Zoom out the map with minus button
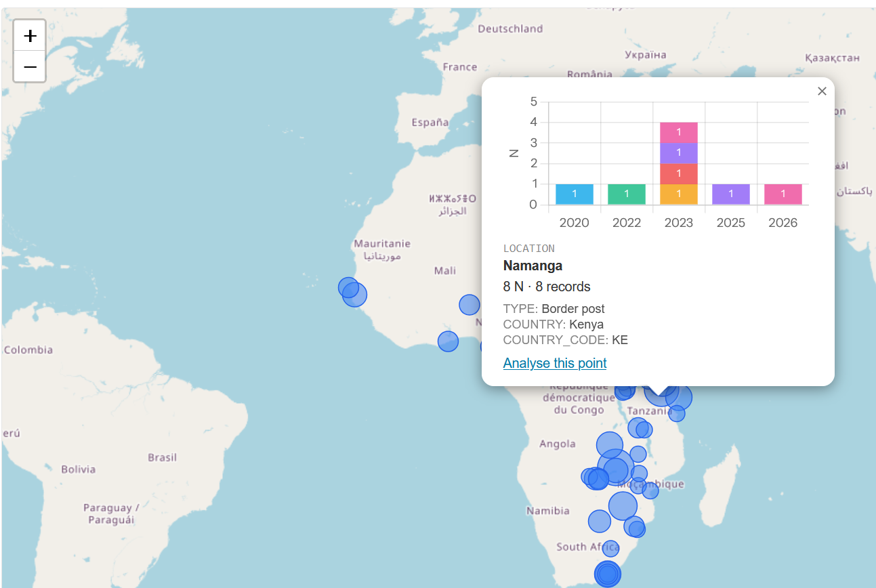This screenshot has width=876, height=588. tap(30, 66)
